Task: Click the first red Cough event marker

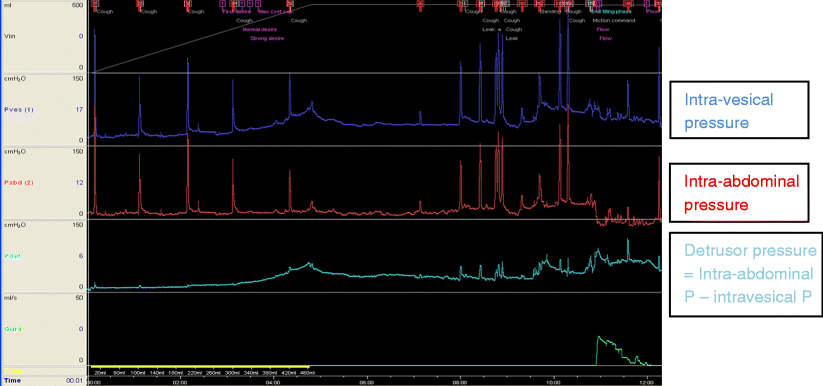Action: tap(94, 3)
